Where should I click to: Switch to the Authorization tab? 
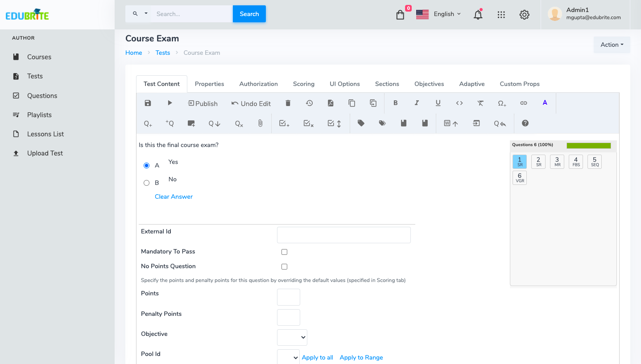[x=258, y=84]
